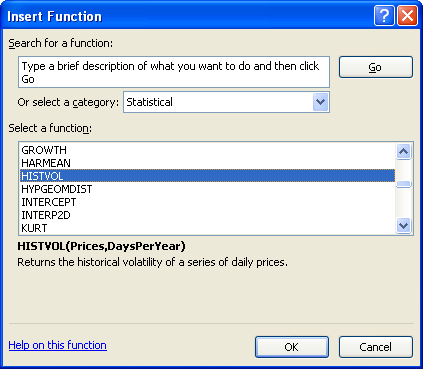Open the category dropdown arrow
Image resolution: width=423 pixels, height=369 pixels.
(320, 102)
